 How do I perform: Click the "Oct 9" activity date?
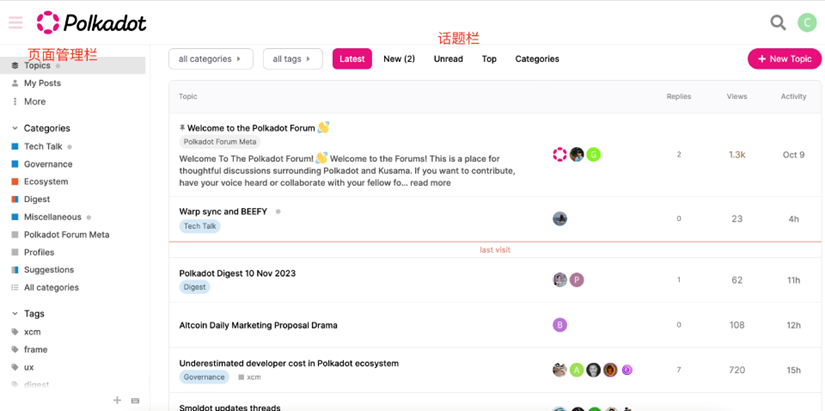tap(793, 155)
